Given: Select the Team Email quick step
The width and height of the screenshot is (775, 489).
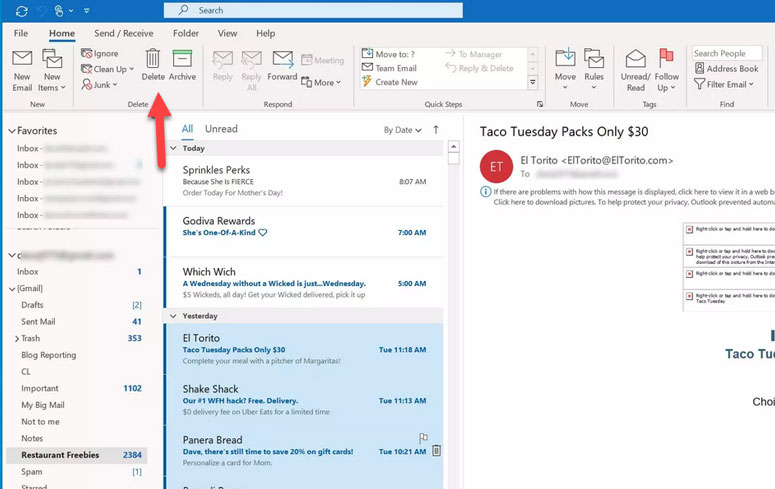Looking at the screenshot, I should point(389,68).
